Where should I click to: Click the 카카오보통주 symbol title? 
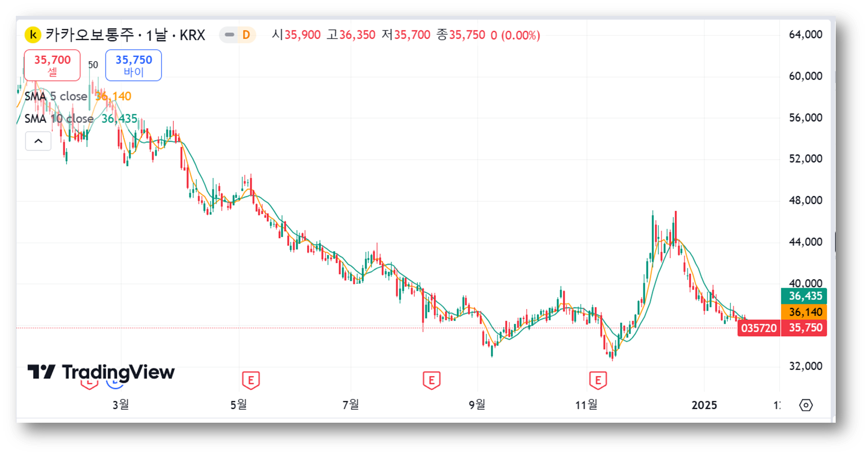90,35
